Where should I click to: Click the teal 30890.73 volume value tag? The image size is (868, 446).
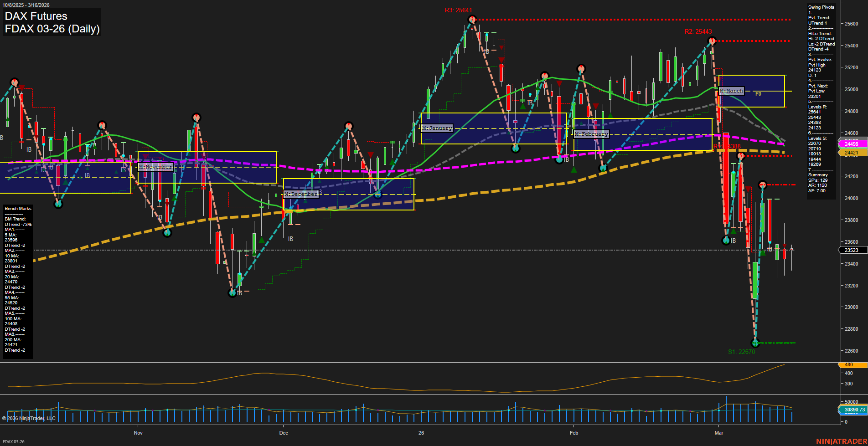click(852, 410)
